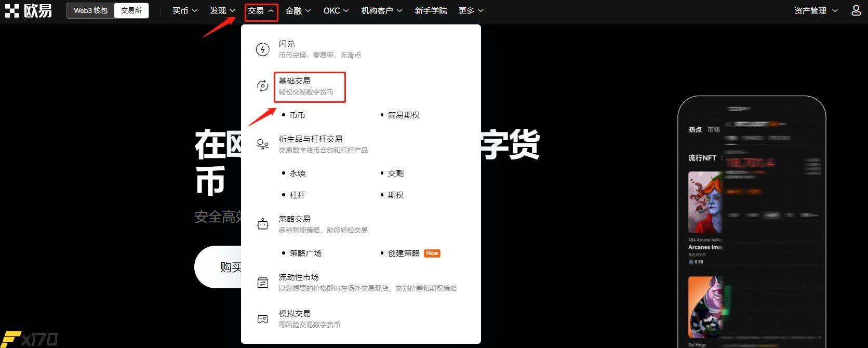Switch to 交易所 toggle option
This screenshot has width=868, height=348.
131,10
